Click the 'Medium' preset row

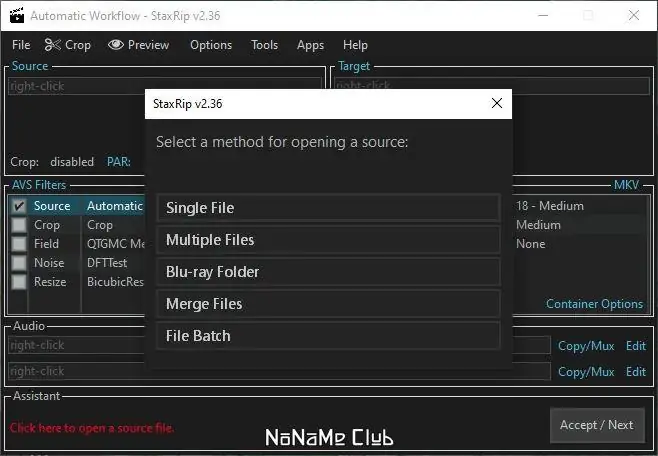tap(538, 225)
